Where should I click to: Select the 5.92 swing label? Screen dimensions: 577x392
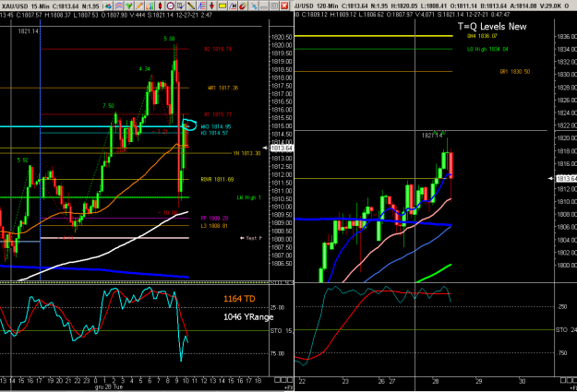click(x=23, y=160)
